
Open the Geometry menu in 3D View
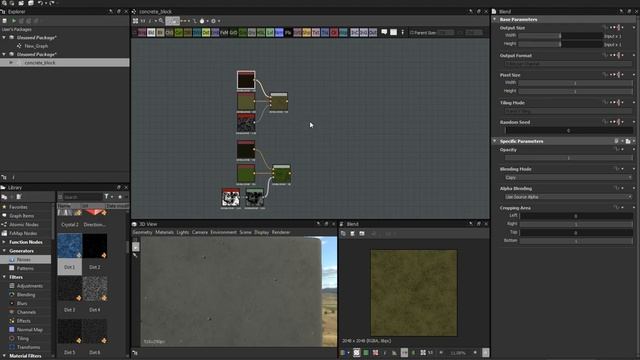click(142, 232)
